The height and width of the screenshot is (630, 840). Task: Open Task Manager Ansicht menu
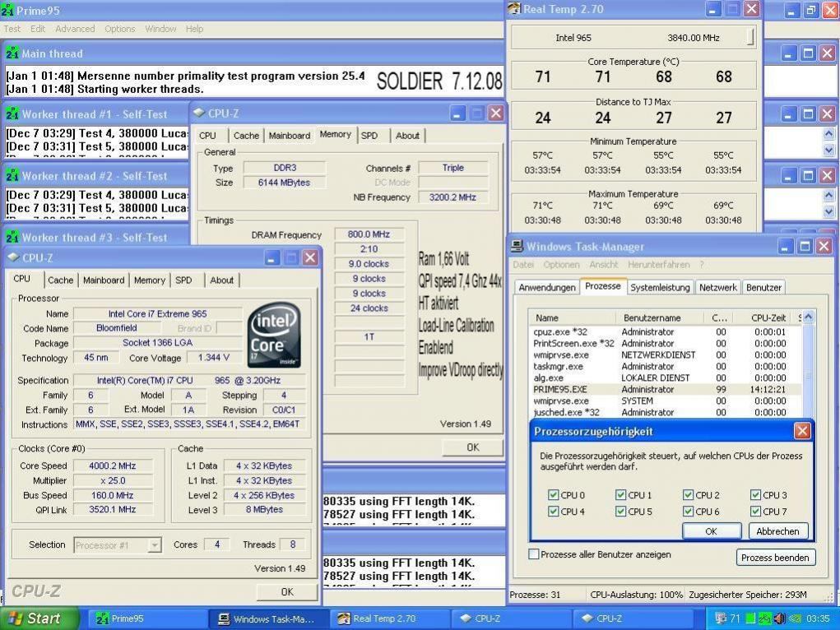pos(604,265)
